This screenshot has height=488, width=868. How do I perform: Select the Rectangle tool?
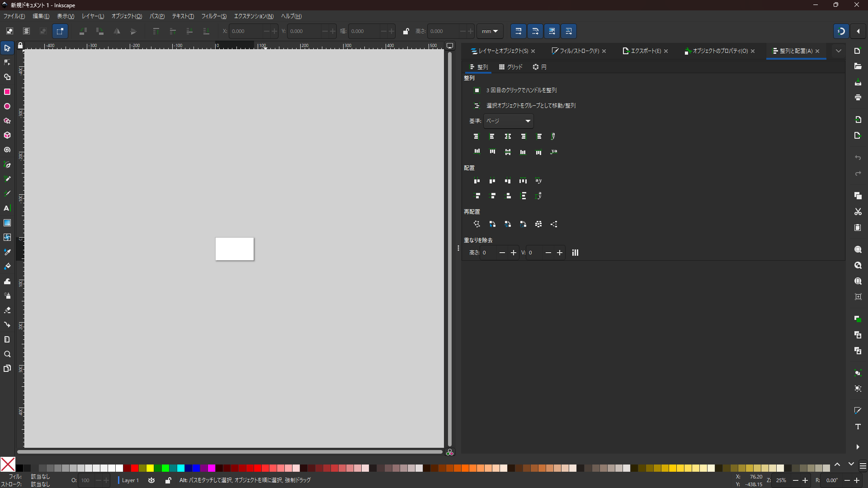point(7,92)
